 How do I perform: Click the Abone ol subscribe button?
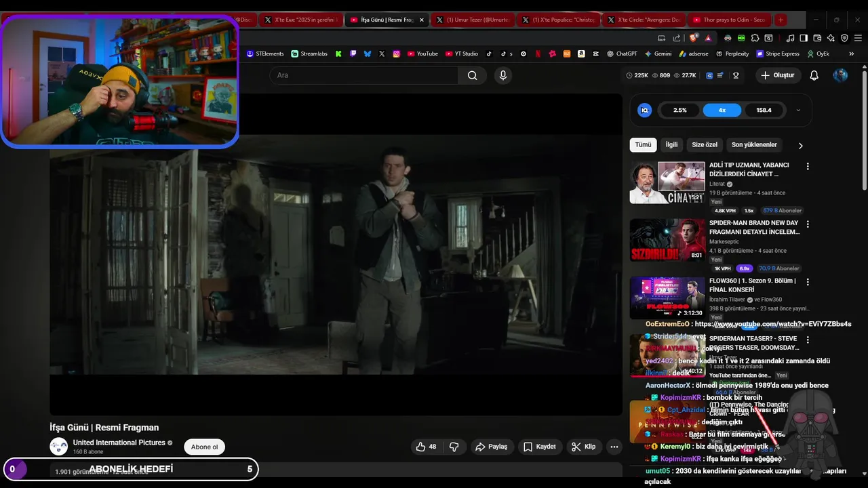(x=204, y=447)
